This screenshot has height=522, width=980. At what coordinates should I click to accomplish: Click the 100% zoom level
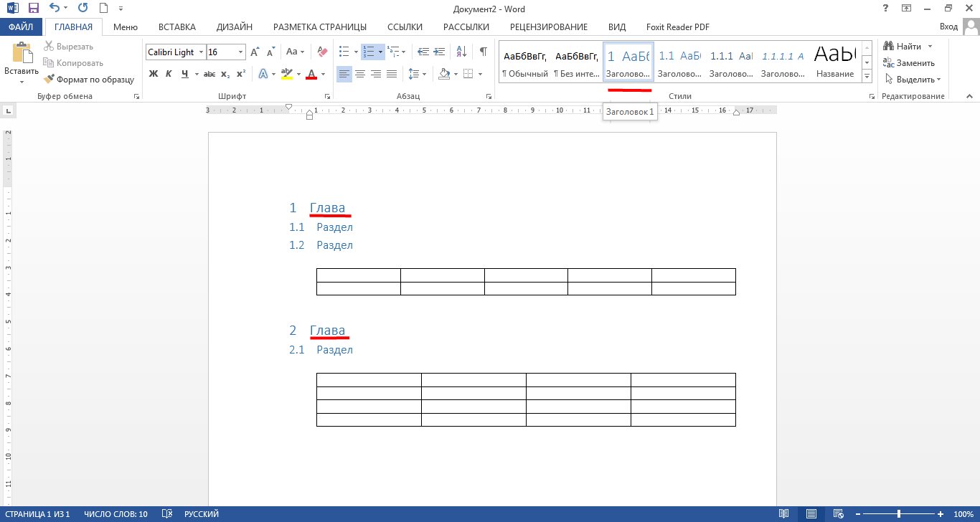point(963,514)
